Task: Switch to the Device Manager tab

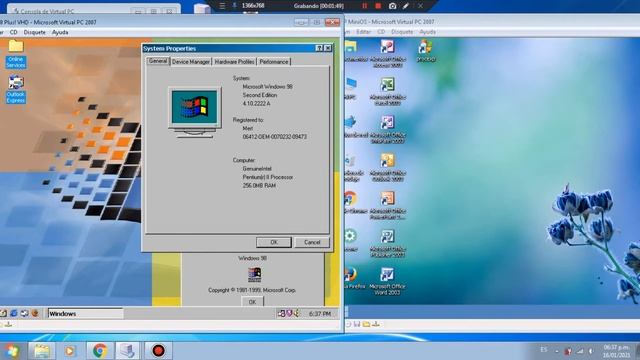Action: click(x=191, y=62)
